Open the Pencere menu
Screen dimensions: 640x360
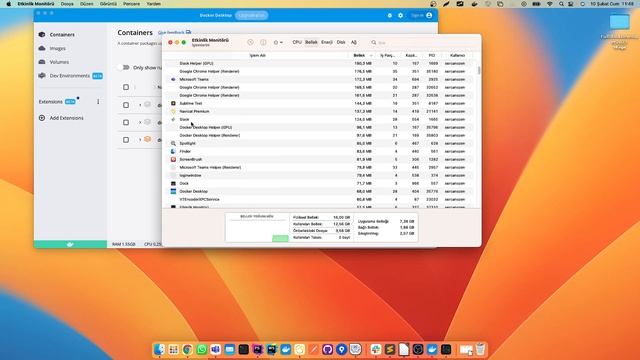coord(131,4)
